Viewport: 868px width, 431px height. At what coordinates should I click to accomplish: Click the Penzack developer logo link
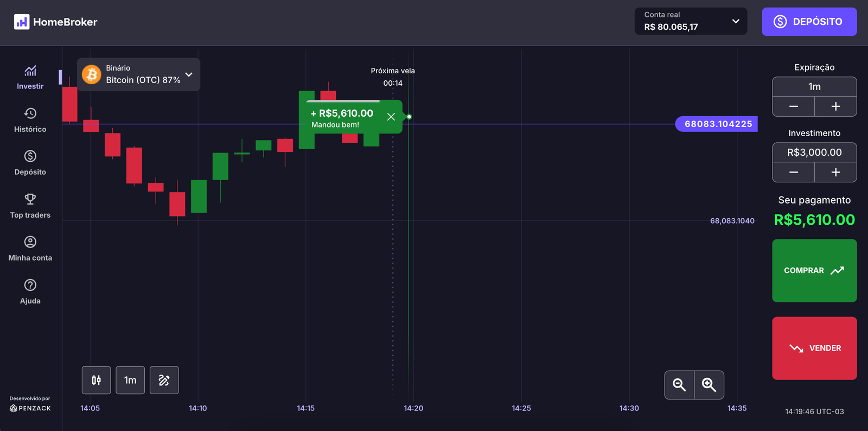click(30, 408)
